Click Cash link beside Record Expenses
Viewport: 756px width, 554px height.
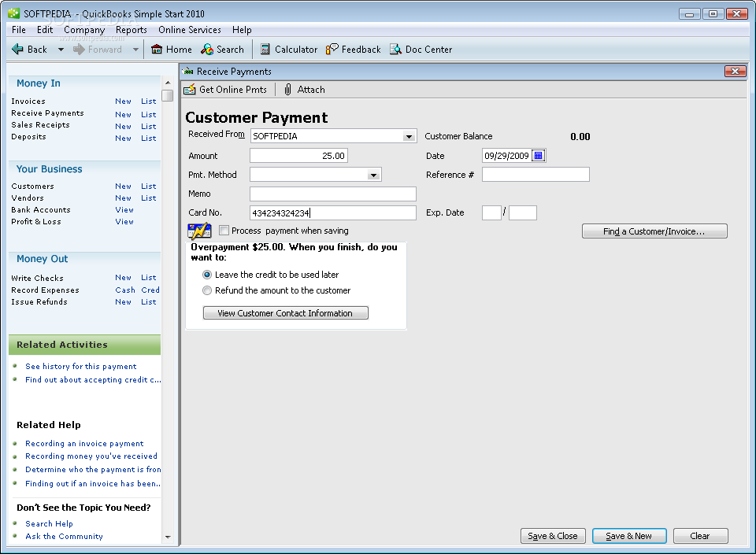tap(125, 290)
